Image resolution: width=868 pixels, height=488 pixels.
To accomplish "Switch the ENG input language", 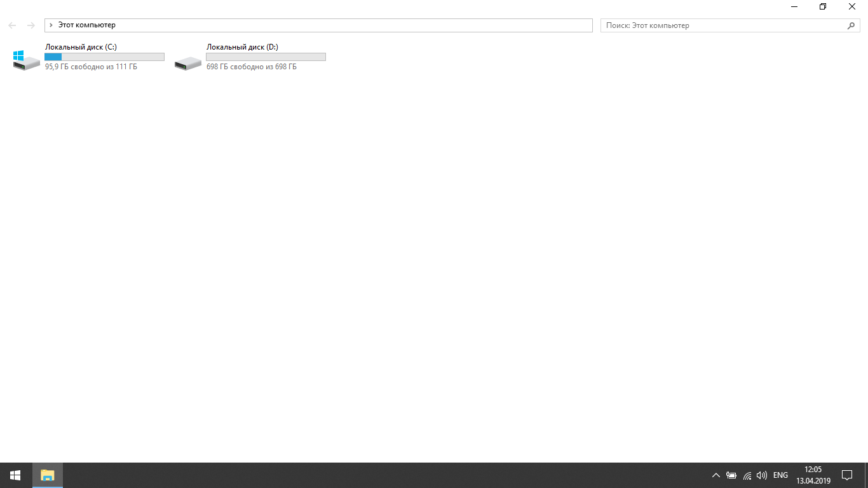I will 780,475.
